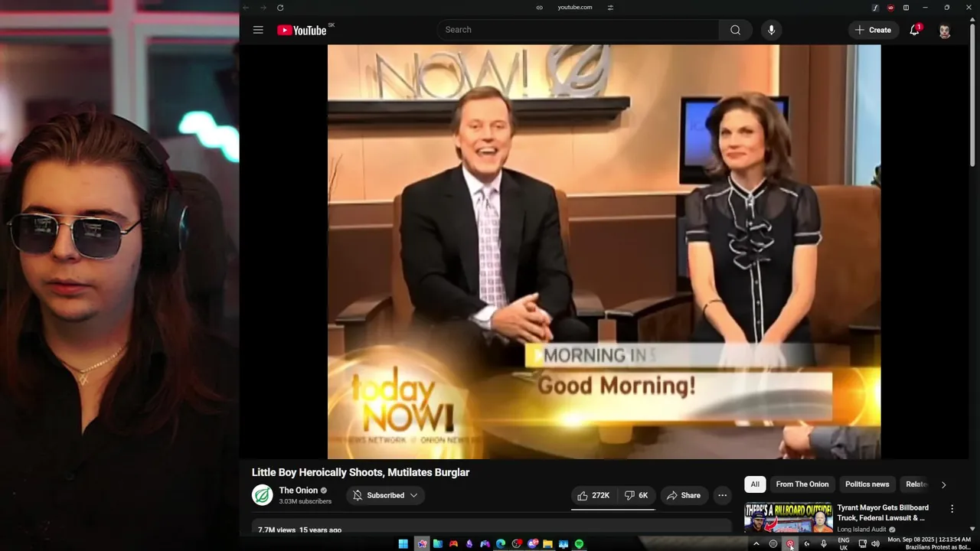Open YouTube notifications bell
This screenshot has width=980, height=551.
coord(914,30)
